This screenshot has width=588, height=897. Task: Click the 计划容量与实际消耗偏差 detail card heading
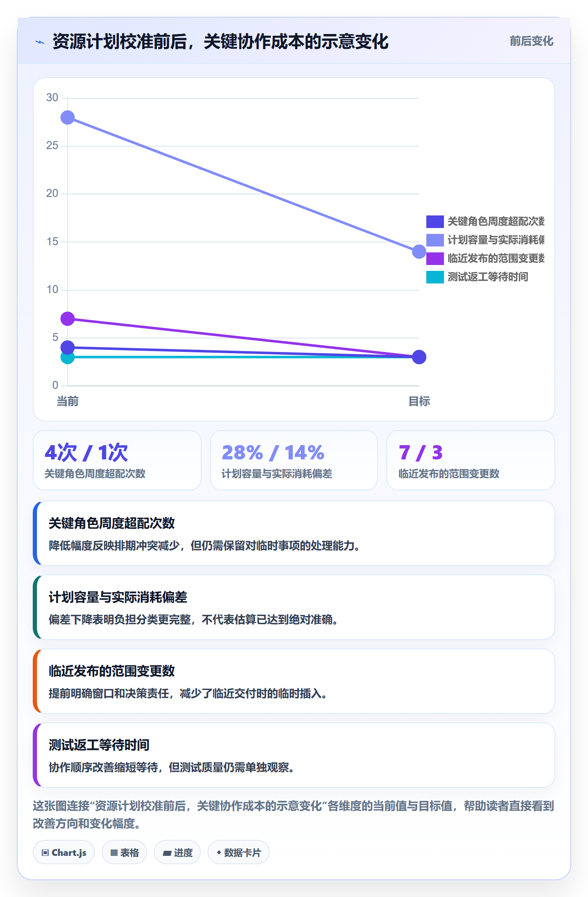click(118, 597)
